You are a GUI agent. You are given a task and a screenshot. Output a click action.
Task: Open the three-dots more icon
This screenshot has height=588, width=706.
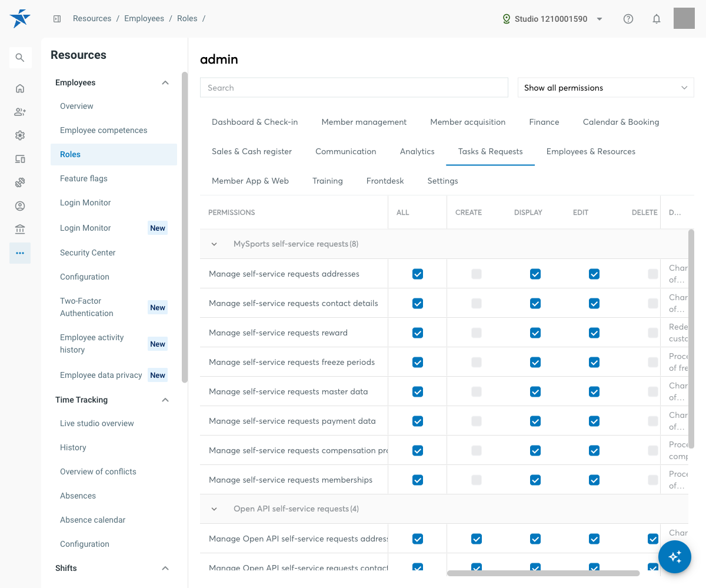click(x=20, y=253)
